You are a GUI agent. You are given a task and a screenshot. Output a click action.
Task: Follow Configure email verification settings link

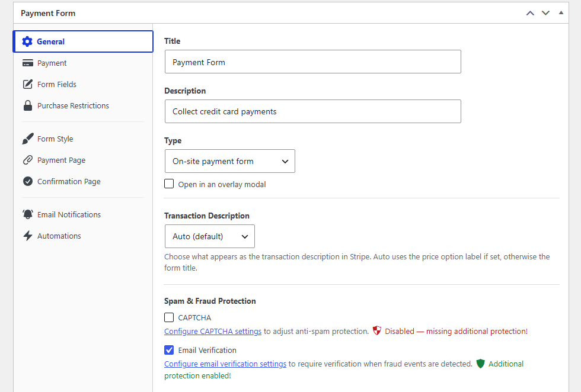225,364
